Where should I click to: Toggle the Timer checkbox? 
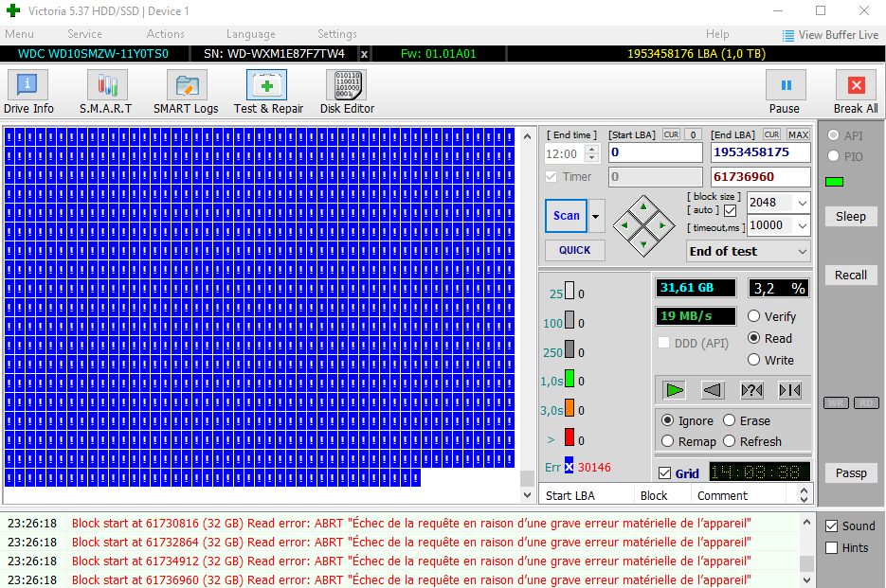click(551, 177)
